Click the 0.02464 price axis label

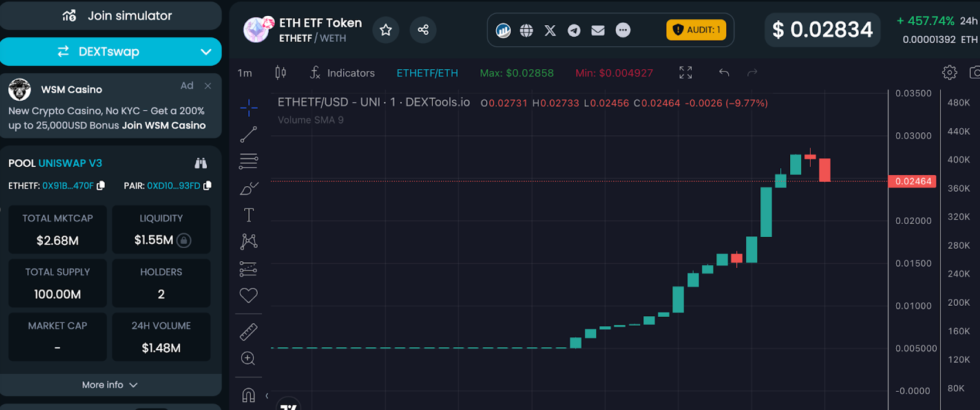(913, 181)
